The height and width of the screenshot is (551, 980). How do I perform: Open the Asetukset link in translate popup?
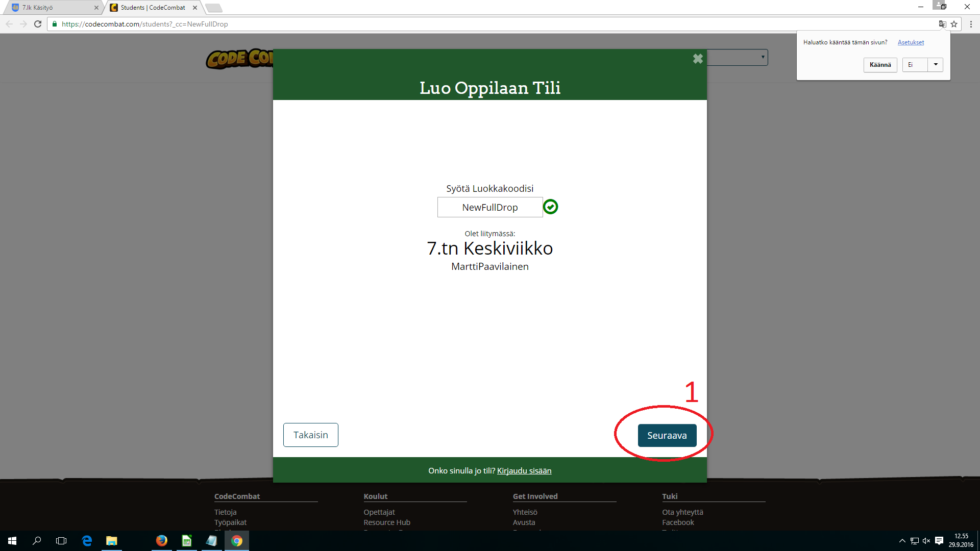coord(911,42)
